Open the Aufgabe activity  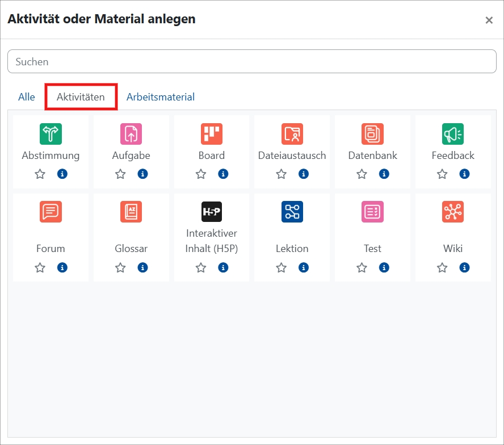coord(131,135)
